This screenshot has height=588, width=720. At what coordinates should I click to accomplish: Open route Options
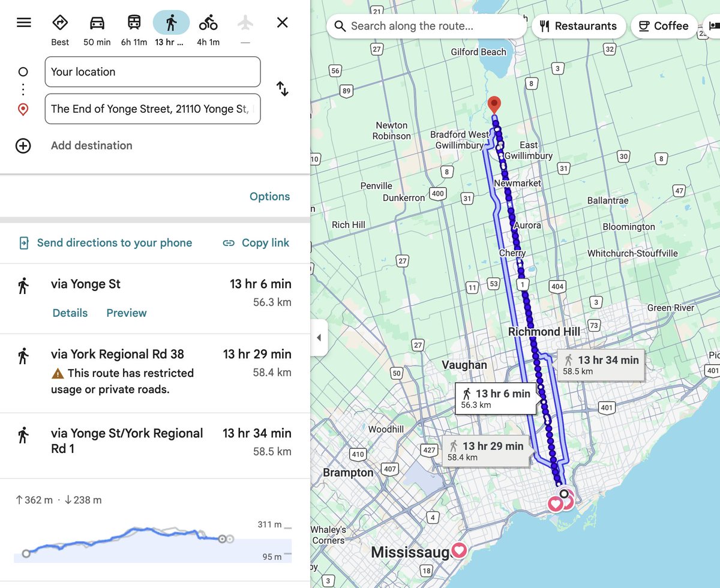269,197
